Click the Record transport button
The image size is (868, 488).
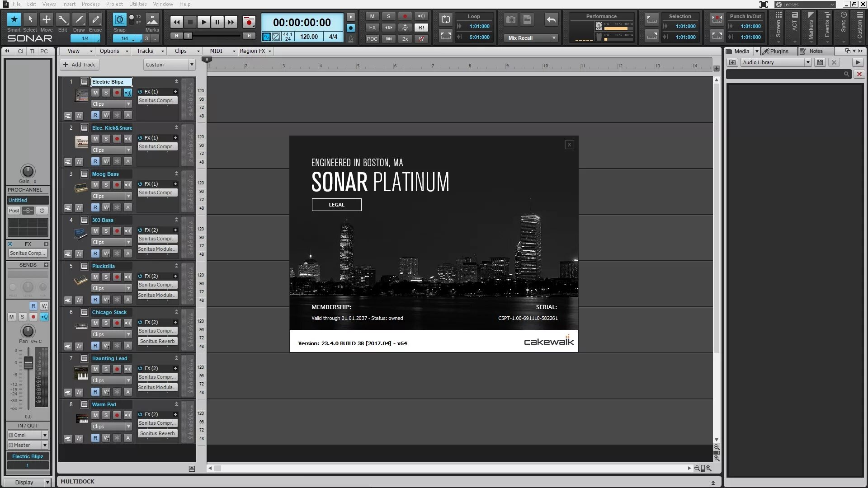tap(249, 22)
